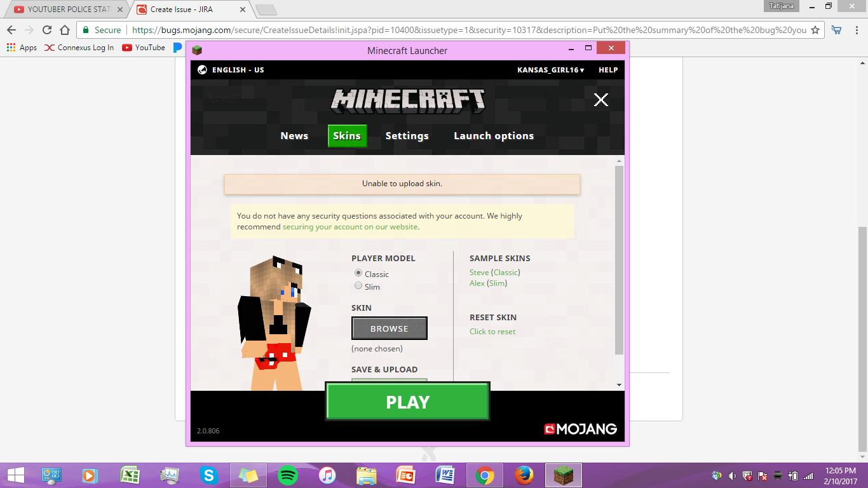The image size is (868, 488).
Task: Click the Chrome page scrollbar thumb
Action: coord(862,339)
